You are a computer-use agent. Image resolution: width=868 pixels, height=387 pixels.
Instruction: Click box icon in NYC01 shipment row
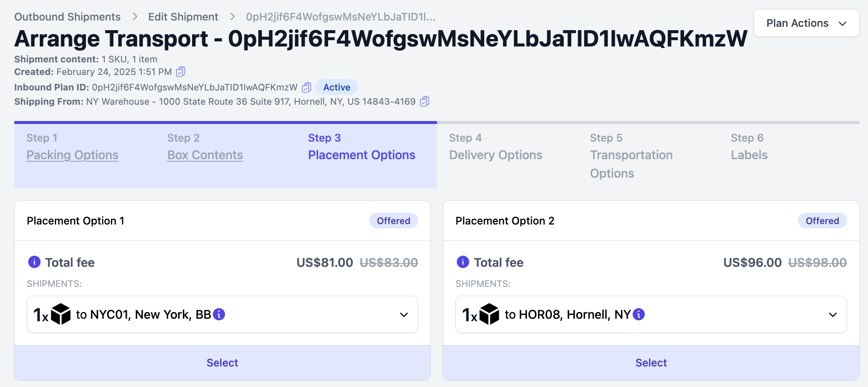[x=61, y=314]
